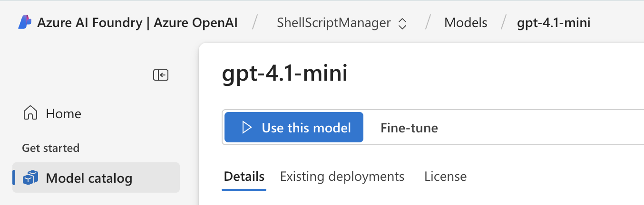Switch to the License tab

tap(445, 177)
